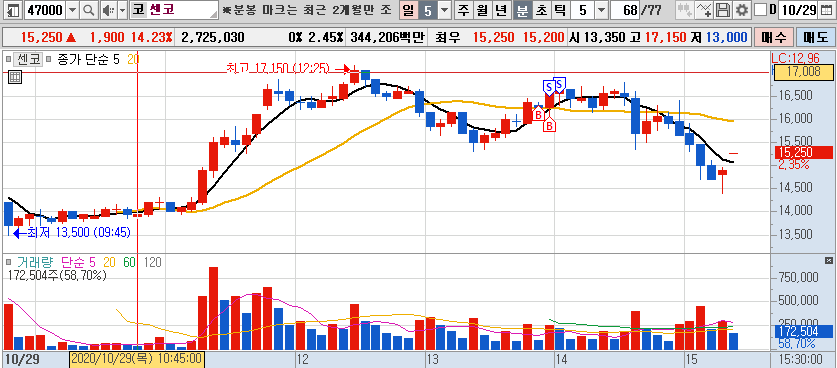
Task: Click the 2,725,030 traded volume value
Action: click(213, 37)
